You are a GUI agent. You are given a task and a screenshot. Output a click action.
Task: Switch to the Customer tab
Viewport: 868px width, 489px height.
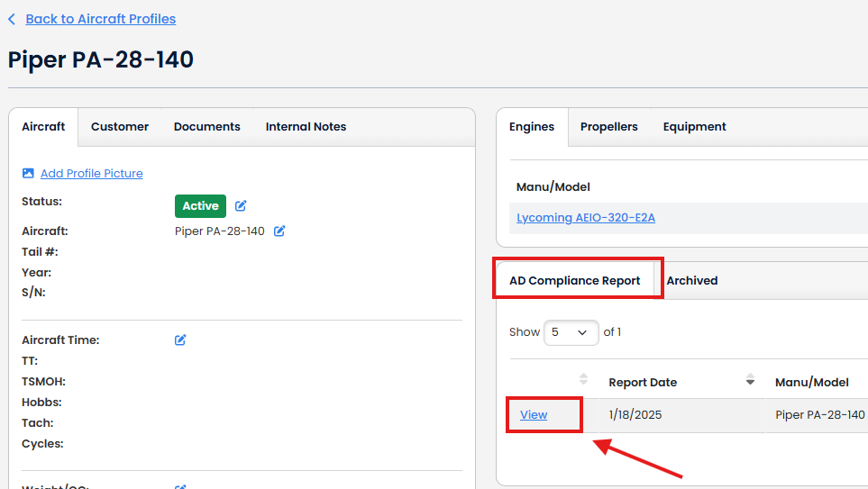click(120, 127)
